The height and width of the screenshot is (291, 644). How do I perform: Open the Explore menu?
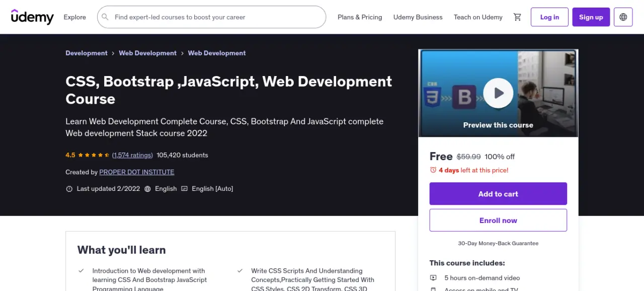[x=74, y=17]
